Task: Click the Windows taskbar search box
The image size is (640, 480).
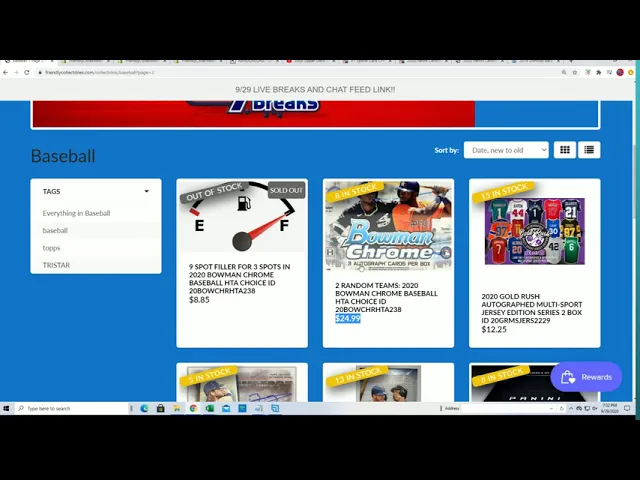Action: [71, 408]
